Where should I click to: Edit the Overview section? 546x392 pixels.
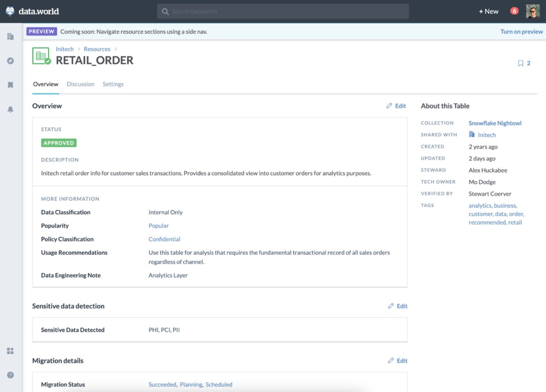pyautogui.click(x=396, y=106)
